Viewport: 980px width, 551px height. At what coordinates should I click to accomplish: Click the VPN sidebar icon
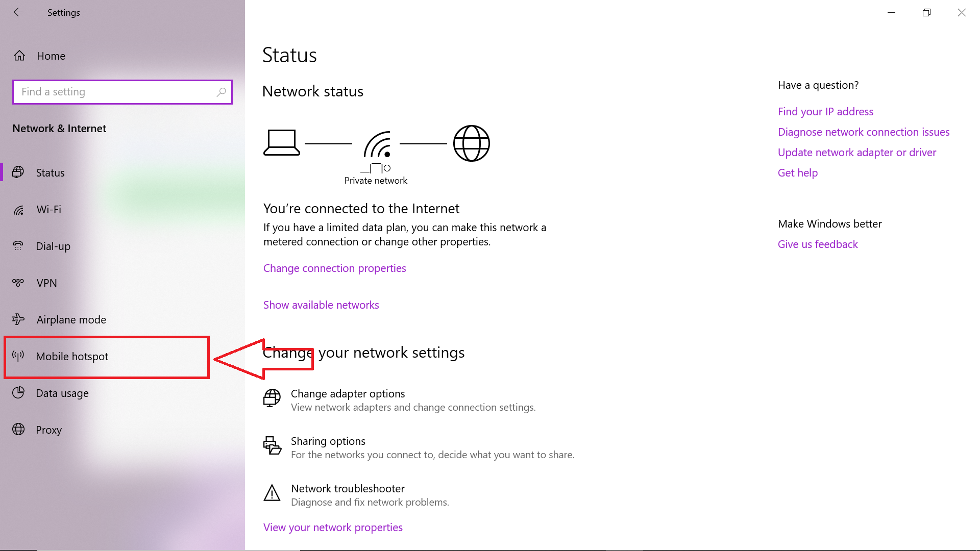[x=18, y=283]
